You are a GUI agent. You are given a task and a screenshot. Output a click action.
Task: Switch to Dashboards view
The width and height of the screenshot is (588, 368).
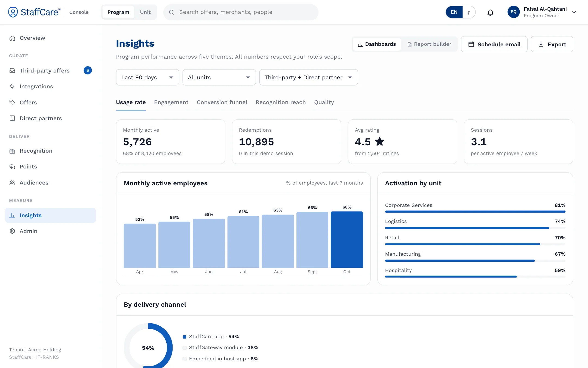click(x=377, y=44)
